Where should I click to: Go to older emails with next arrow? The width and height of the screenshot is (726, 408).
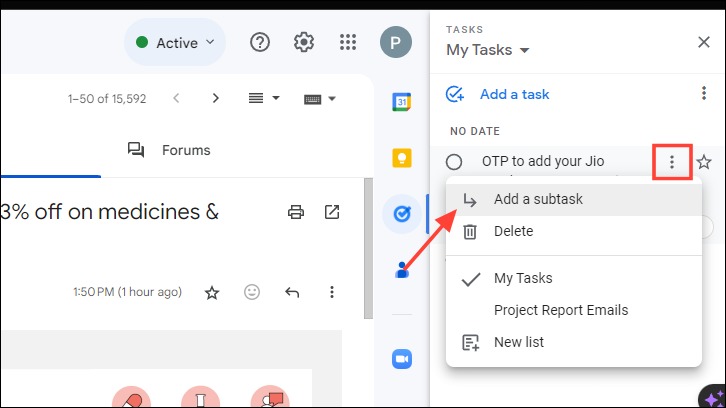click(215, 98)
